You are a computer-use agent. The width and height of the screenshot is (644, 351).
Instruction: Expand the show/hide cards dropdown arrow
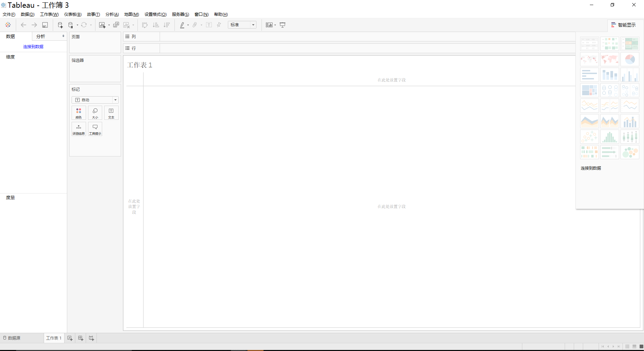pos(275,25)
